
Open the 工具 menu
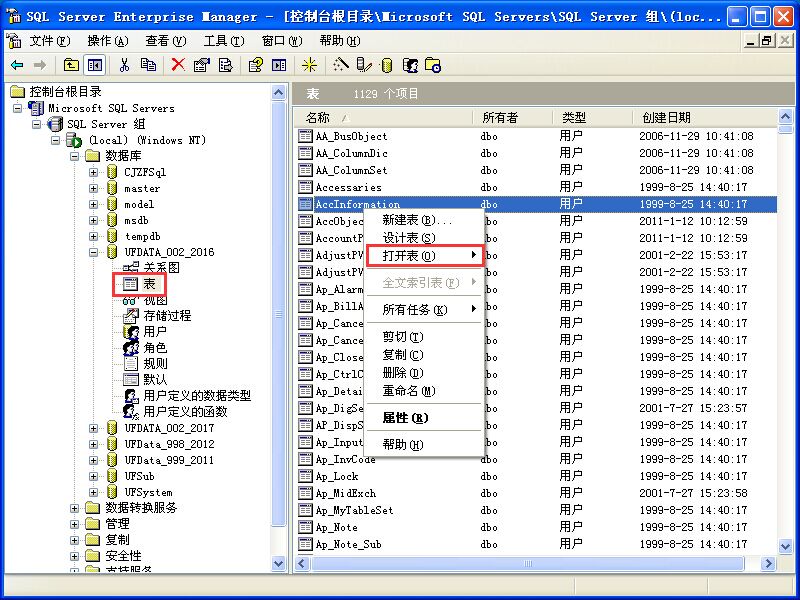tap(225, 42)
